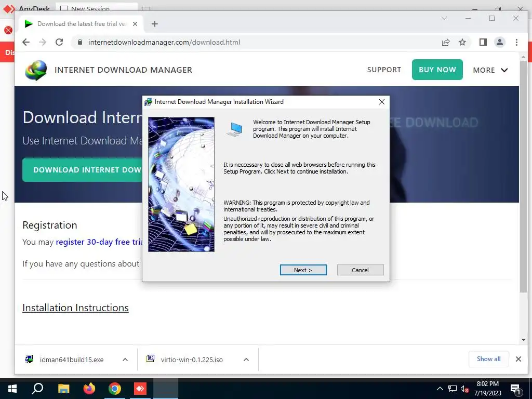Viewport: 532px width, 399px height.
Task: Click the network icon in system tray
Action: tap(453, 389)
